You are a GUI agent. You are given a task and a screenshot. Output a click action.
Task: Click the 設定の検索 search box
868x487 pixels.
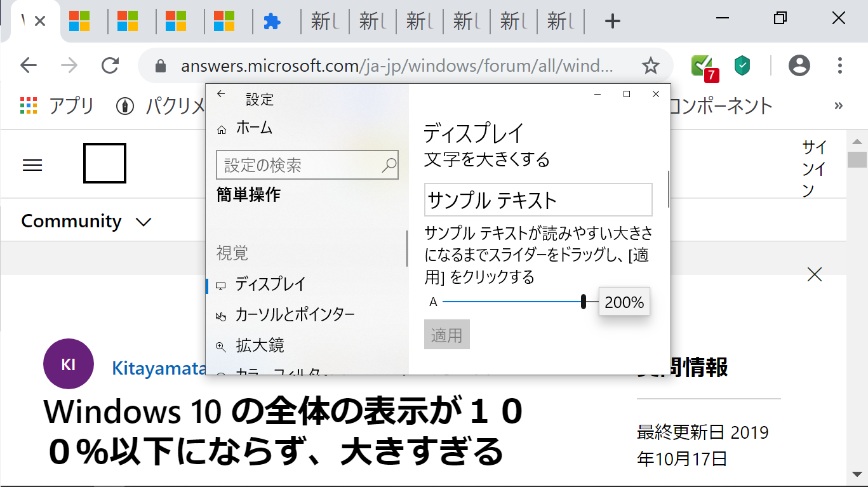click(307, 166)
